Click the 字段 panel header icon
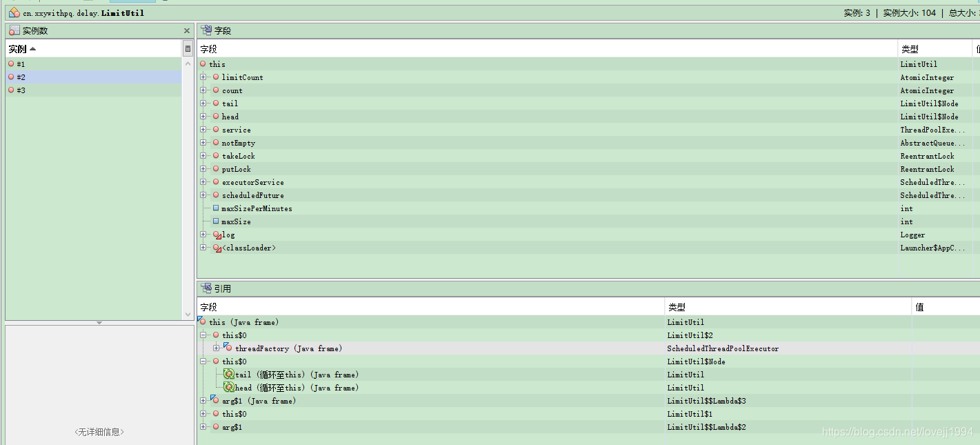Viewport: 980px width, 445px height. [x=206, y=31]
